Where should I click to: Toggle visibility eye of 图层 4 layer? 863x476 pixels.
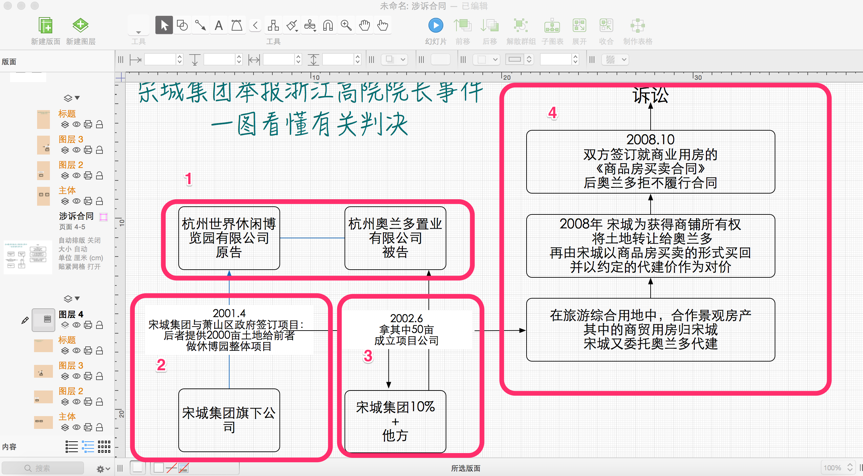click(77, 326)
